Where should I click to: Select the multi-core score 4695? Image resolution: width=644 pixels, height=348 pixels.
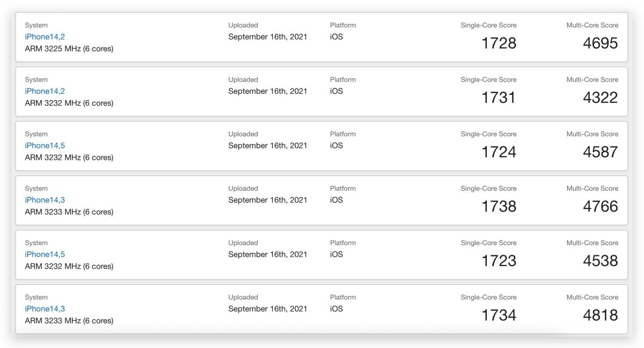click(x=601, y=43)
